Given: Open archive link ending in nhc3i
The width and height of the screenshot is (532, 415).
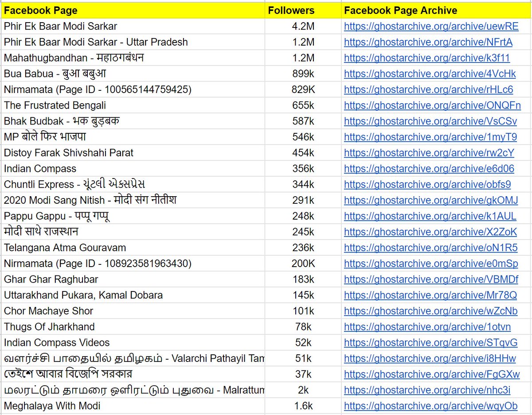Looking at the screenshot, I should click(x=427, y=390).
